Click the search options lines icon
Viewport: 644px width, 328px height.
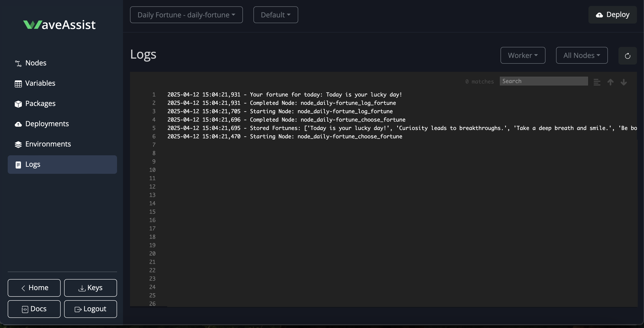click(x=597, y=82)
